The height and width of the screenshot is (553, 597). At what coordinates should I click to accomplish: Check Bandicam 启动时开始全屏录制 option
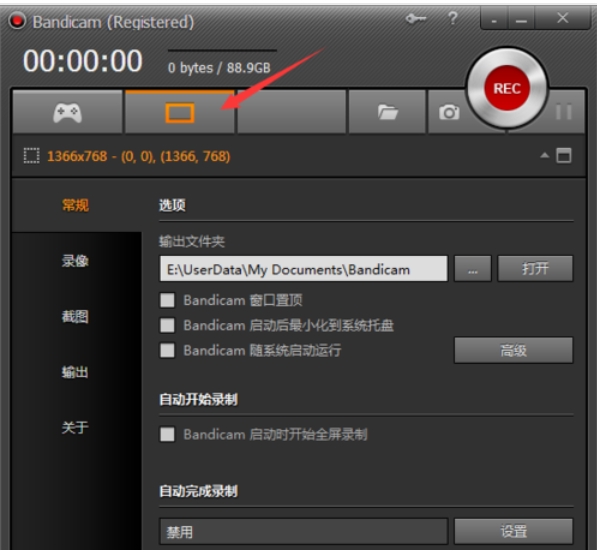[x=167, y=434]
